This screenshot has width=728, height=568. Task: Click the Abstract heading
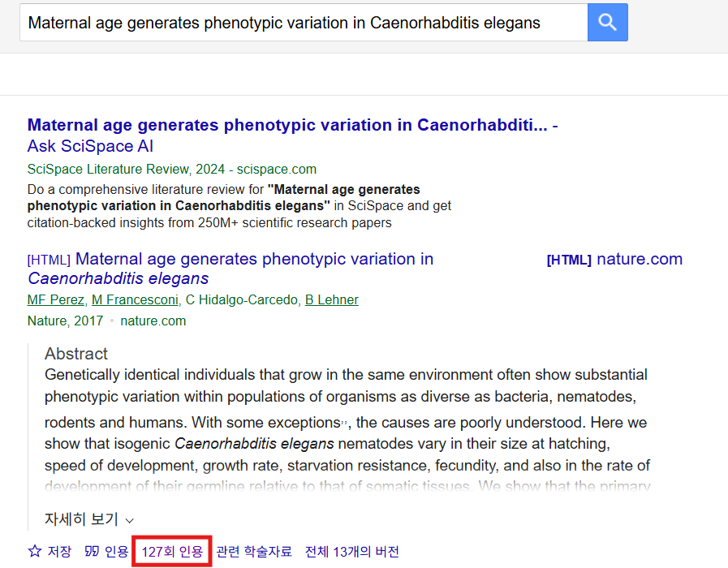click(76, 354)
